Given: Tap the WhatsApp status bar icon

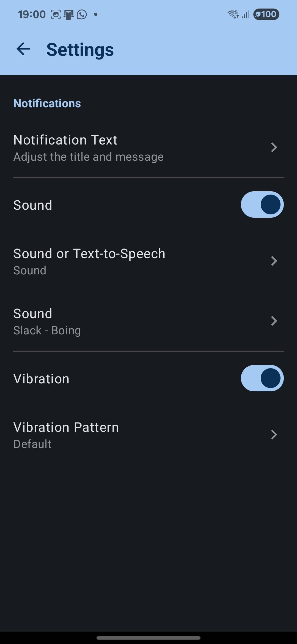Looking at the screenshot, I should pyautogui.click(x=82, y=15).
